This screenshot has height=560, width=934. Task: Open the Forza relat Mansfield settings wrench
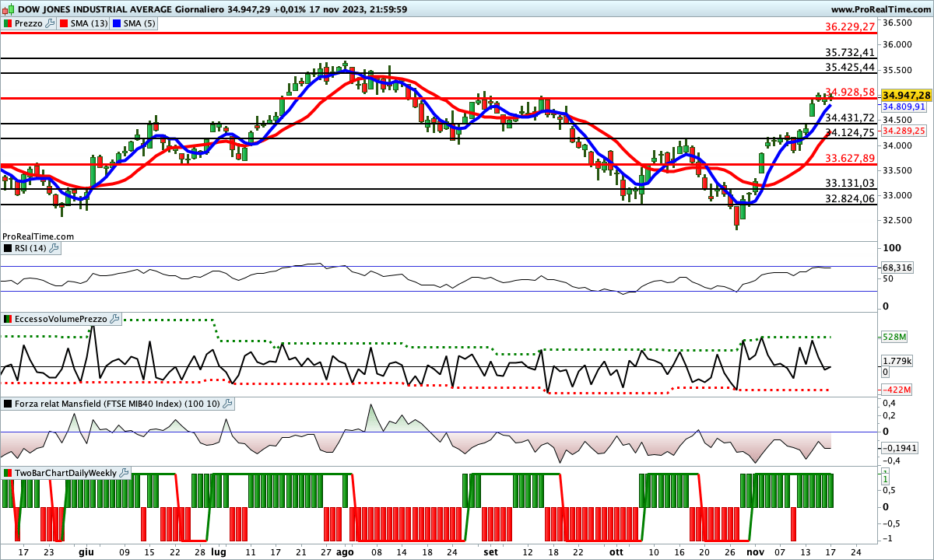tap(227, 404)
